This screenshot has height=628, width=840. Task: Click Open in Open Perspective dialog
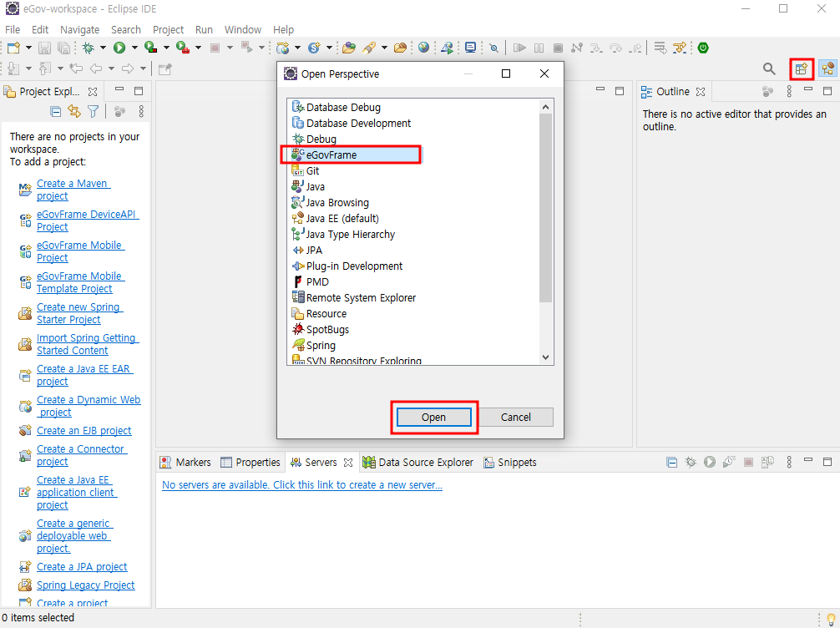(433, 417)
